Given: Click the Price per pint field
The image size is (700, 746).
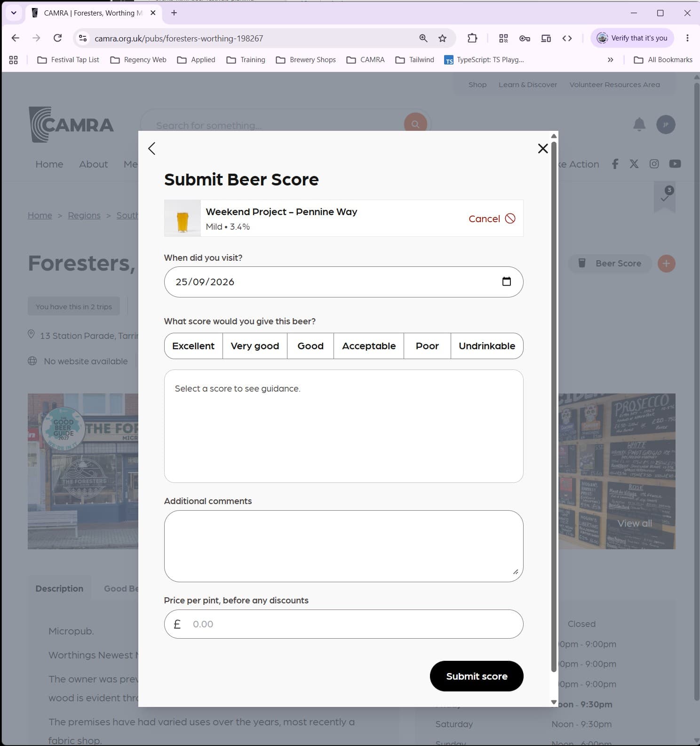Looking at the screenshot, I should 343,624.
